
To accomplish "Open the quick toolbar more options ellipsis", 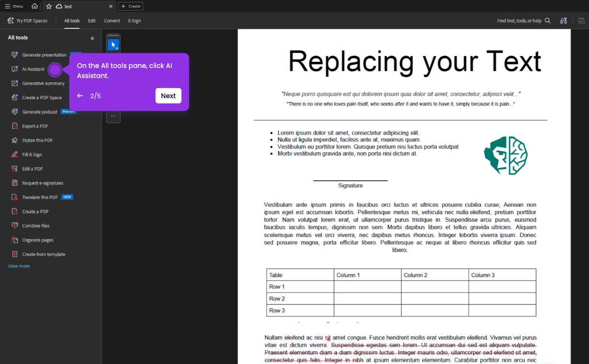I will (113, 115).
